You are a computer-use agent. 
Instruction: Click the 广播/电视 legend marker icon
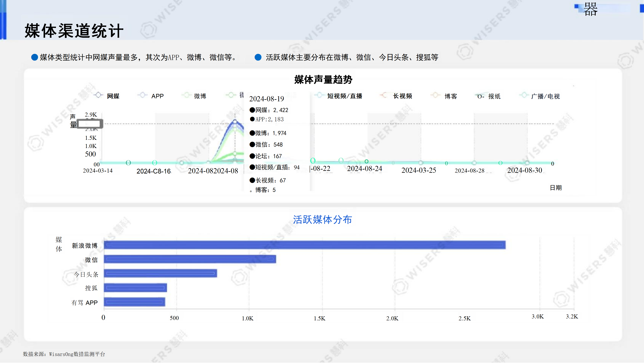tap(524, 95)
